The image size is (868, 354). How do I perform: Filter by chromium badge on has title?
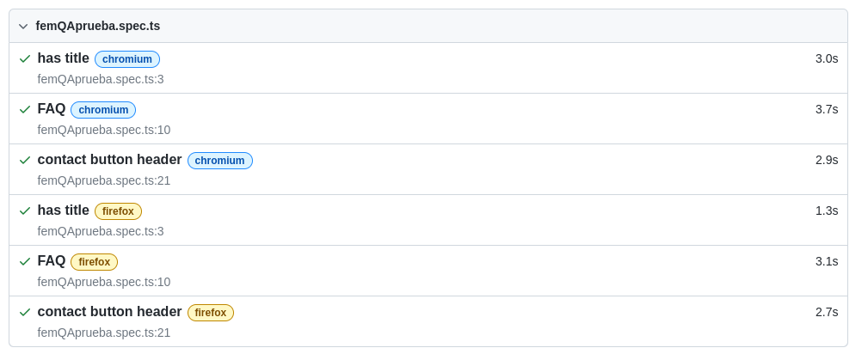127,59
